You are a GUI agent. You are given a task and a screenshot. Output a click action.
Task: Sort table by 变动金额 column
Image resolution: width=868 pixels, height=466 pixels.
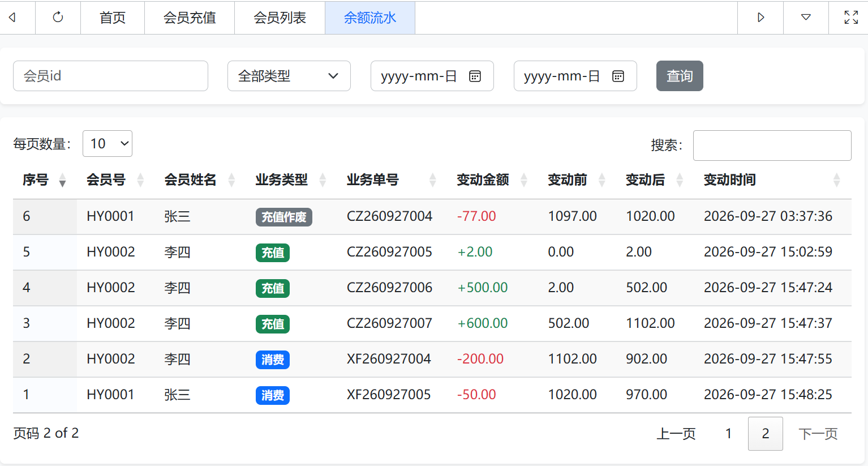point(492,180)
